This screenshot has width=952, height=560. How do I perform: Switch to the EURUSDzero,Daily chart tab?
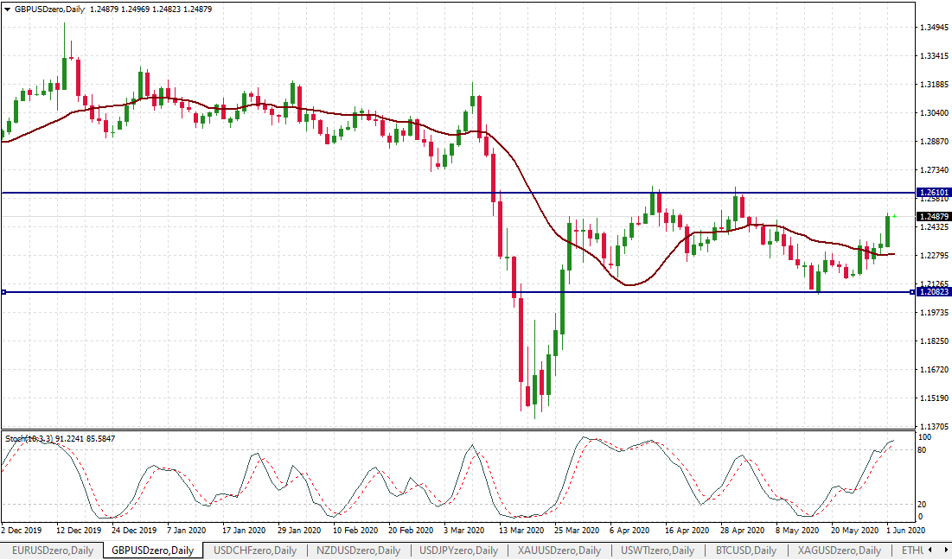tap(54, 550)
